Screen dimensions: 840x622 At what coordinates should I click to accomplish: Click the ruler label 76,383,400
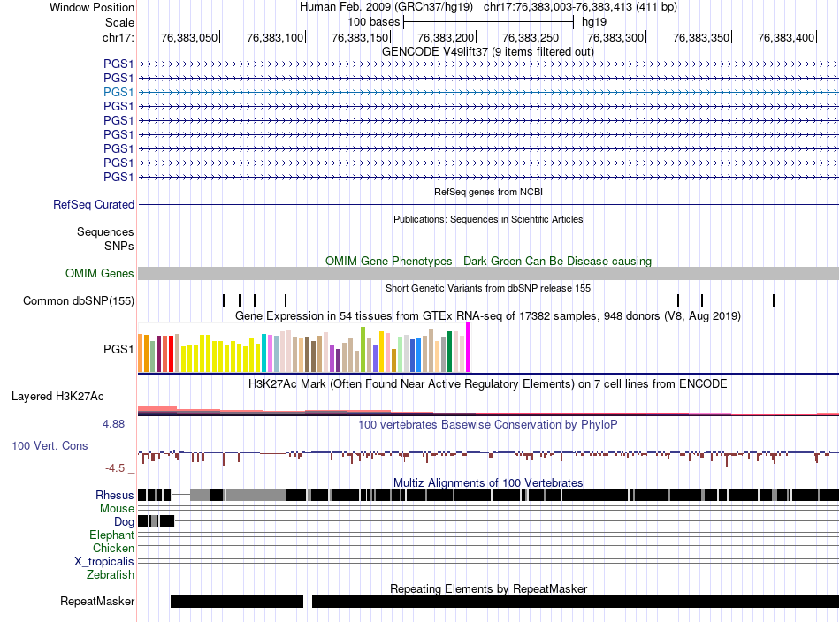point(786,37)
